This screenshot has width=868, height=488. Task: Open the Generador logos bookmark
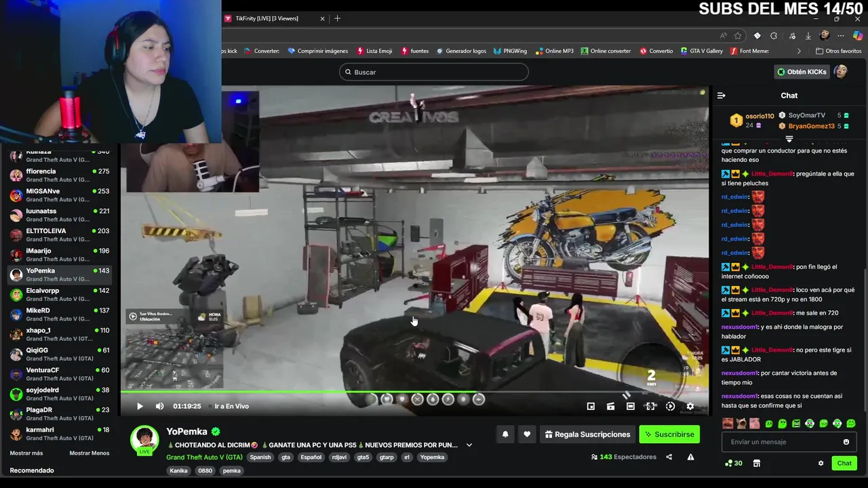click(460, 51)
